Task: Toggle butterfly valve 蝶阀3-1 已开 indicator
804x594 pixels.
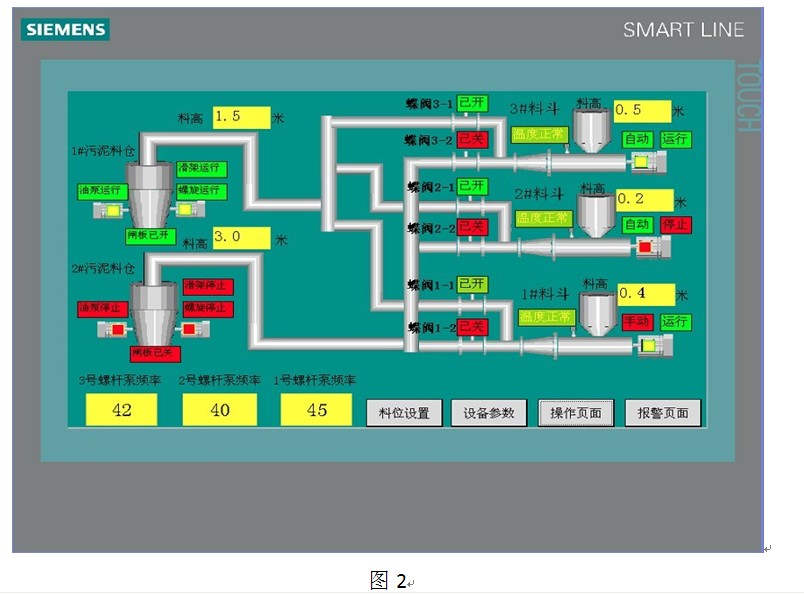Action: pos(471,105)
